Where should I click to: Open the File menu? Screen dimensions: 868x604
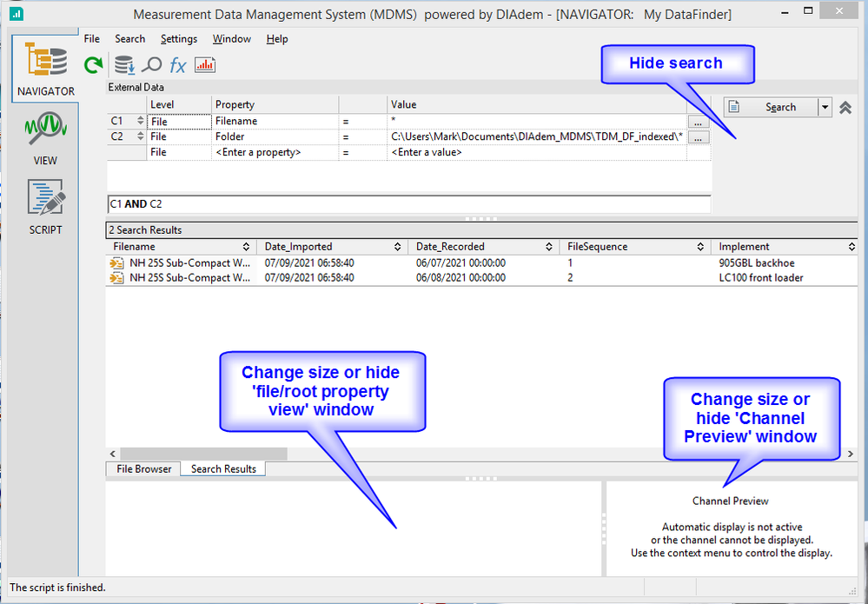click(92, 39)
